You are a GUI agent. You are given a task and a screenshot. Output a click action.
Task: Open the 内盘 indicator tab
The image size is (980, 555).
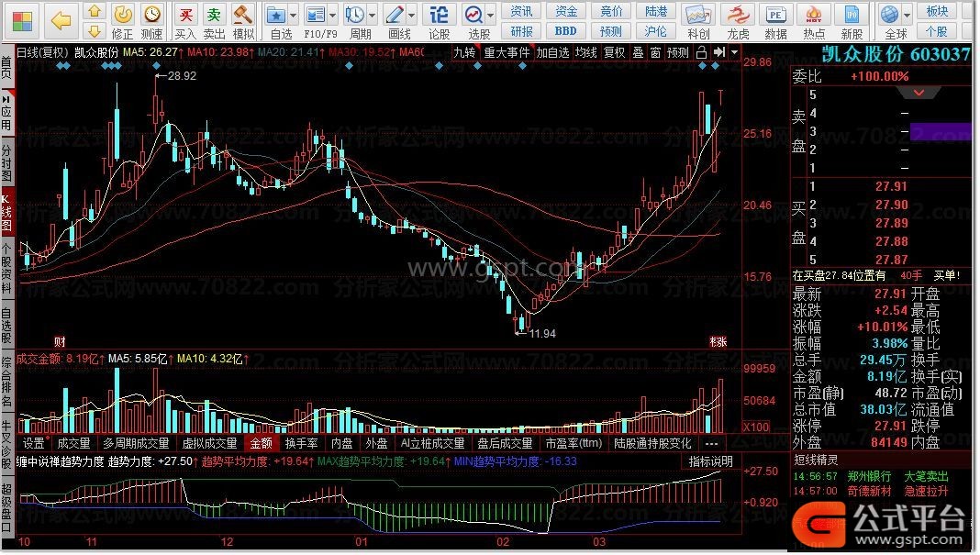coord(341,444)
